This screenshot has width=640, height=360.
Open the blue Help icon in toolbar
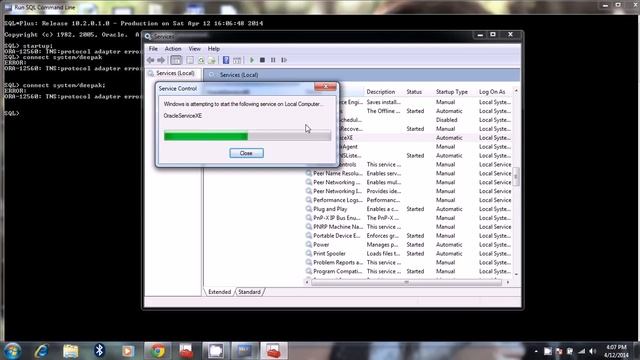[x=226, y=60]
